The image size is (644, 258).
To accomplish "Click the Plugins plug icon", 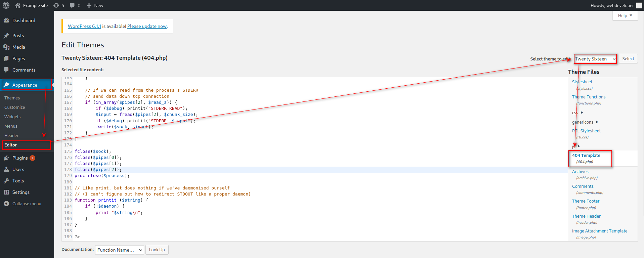I will (x=6, y=158).
